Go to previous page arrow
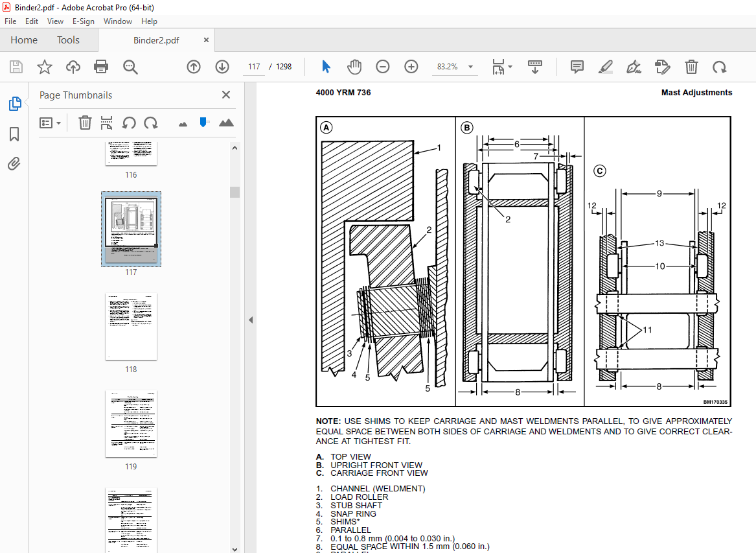This screenshot has width=756, height=553. [194, 67]
